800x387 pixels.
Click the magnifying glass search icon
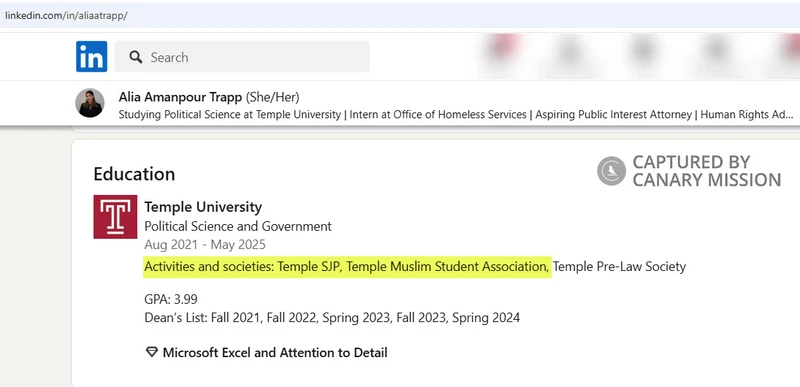pos(135,57)
